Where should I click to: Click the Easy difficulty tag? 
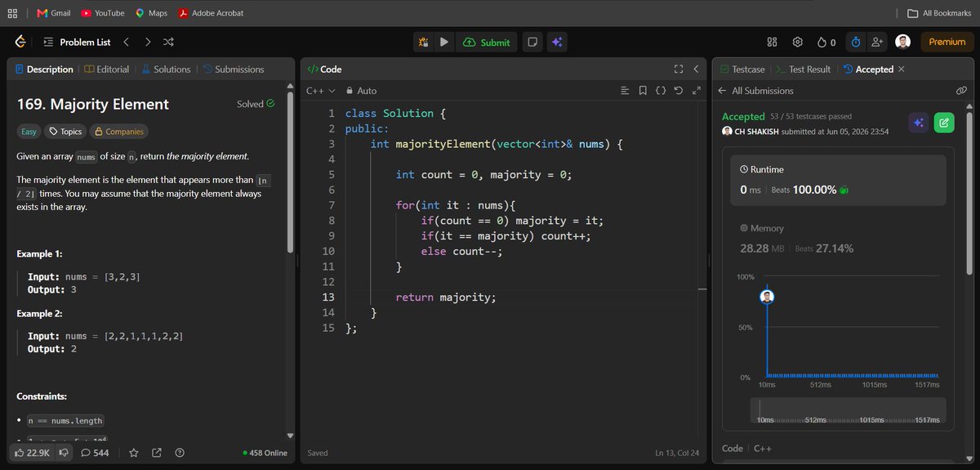tap(29, 131)
